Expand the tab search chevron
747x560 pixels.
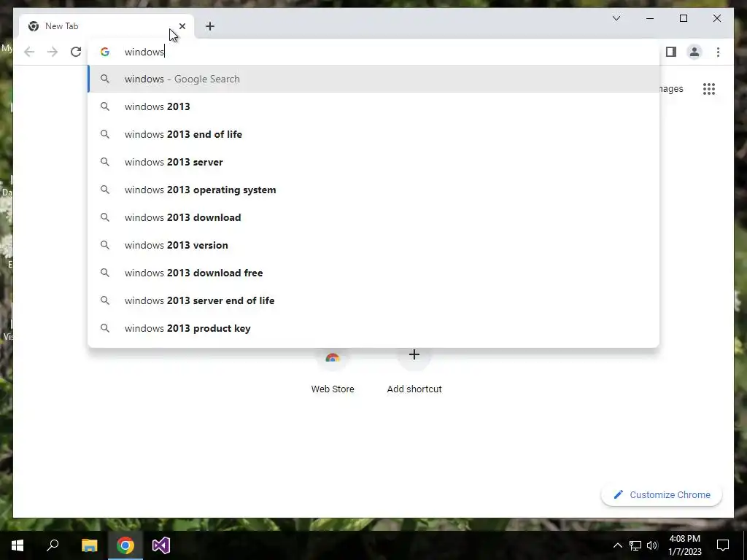[x=616, y=18]
